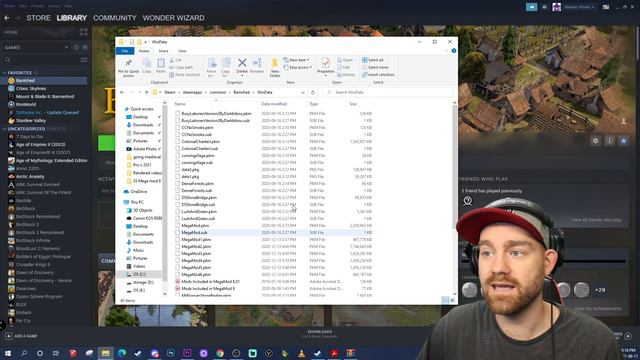Open Steam STORE tab
Image resolution: width=640 pixels, height=360 pixels.
point(38,18)
